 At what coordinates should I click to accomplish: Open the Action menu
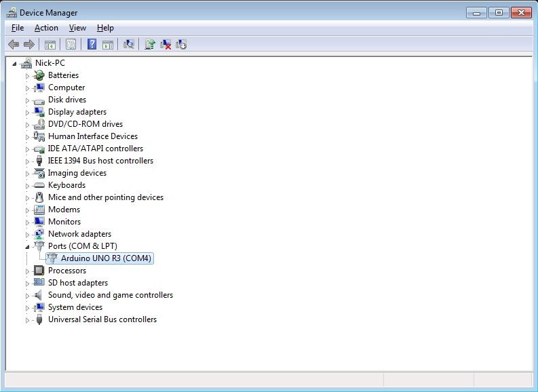click(x=46, y=28)
